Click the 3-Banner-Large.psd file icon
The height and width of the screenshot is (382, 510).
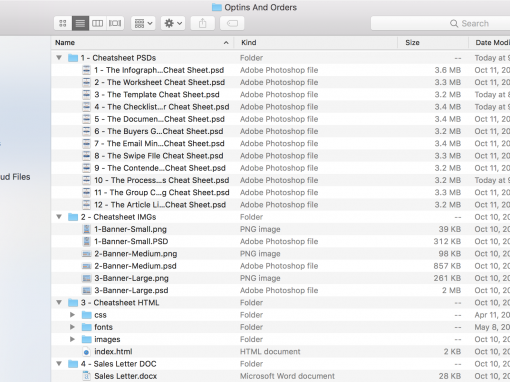[x=86, y=291]
